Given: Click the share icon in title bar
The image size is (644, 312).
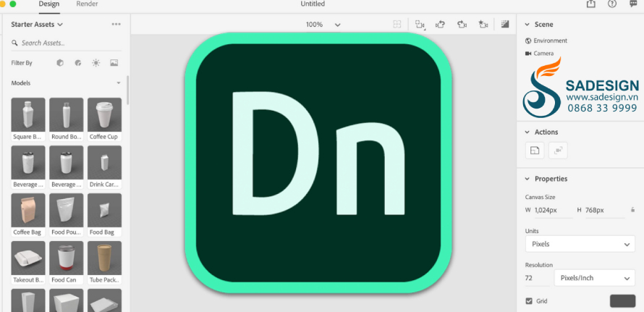Looking at the screenshot, I should [x=590, y=4].
